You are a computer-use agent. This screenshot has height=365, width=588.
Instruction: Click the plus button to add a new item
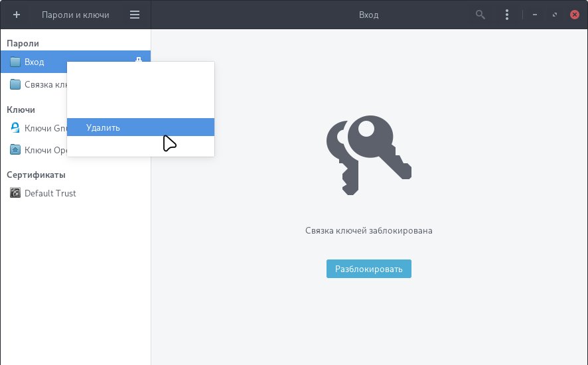(x=17, y=15)
